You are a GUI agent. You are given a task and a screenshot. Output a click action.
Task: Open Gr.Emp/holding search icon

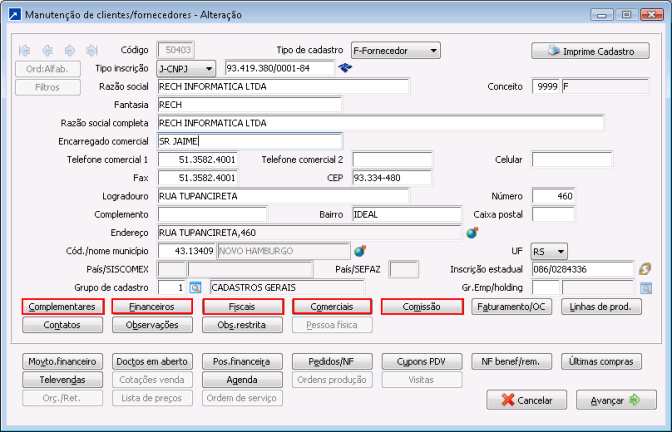coord(646,288)
